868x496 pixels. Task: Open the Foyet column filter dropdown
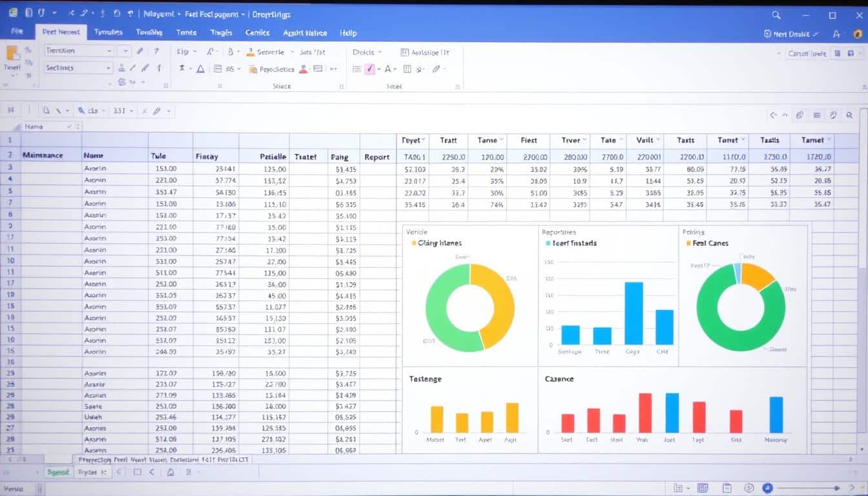[423, 139]
